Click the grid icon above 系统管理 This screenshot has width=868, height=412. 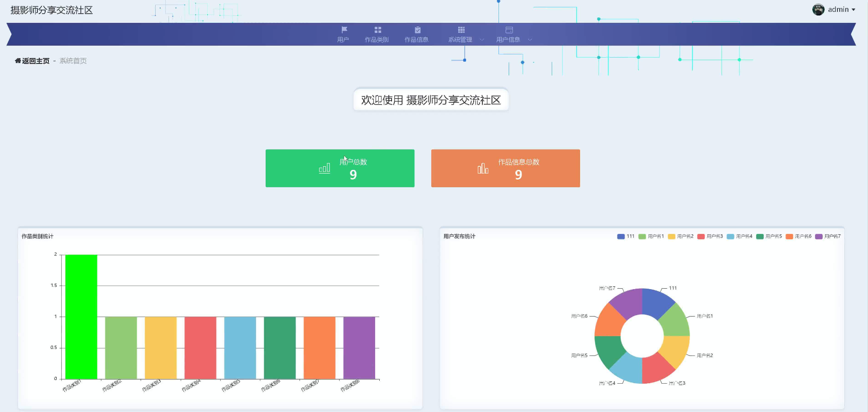coord(461,30)
